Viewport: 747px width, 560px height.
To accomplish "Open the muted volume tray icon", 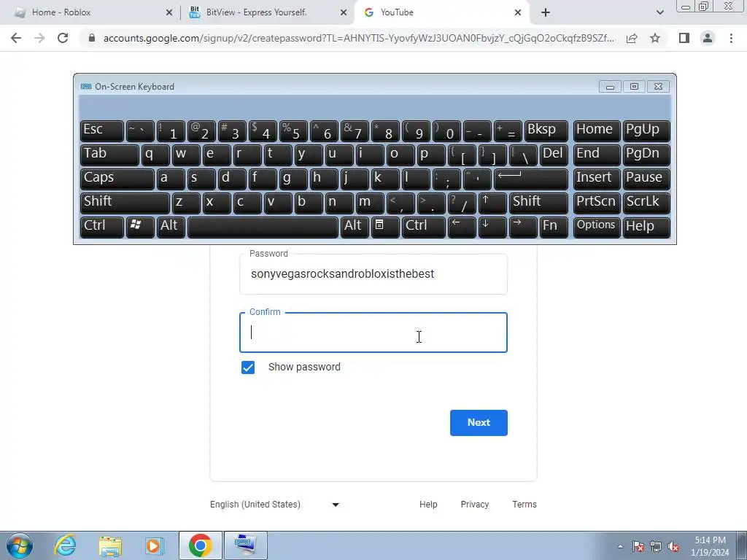I will click(673, 546).
